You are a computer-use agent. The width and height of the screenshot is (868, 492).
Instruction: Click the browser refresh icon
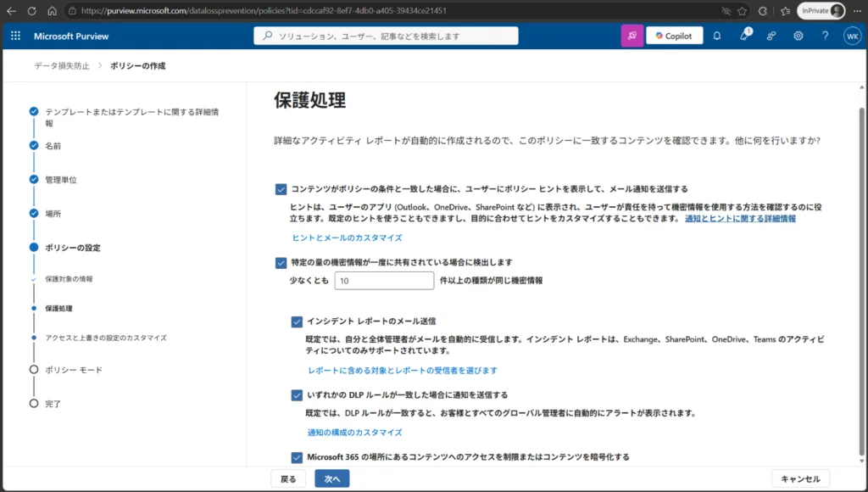pos(31,10)
